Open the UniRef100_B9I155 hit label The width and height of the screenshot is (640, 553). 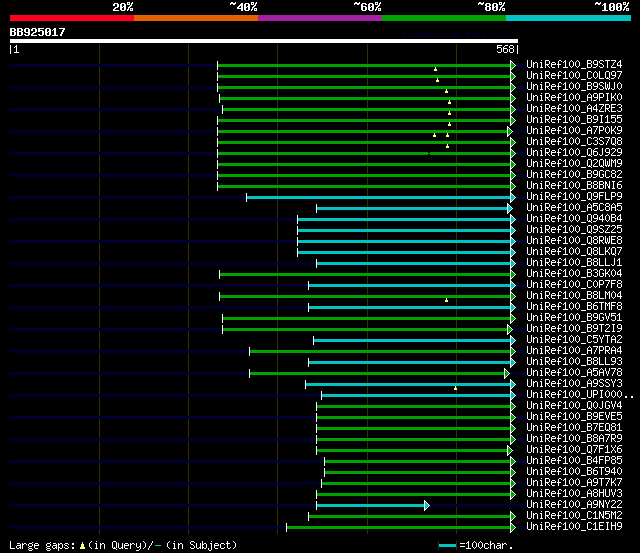(x=574, y=120)
